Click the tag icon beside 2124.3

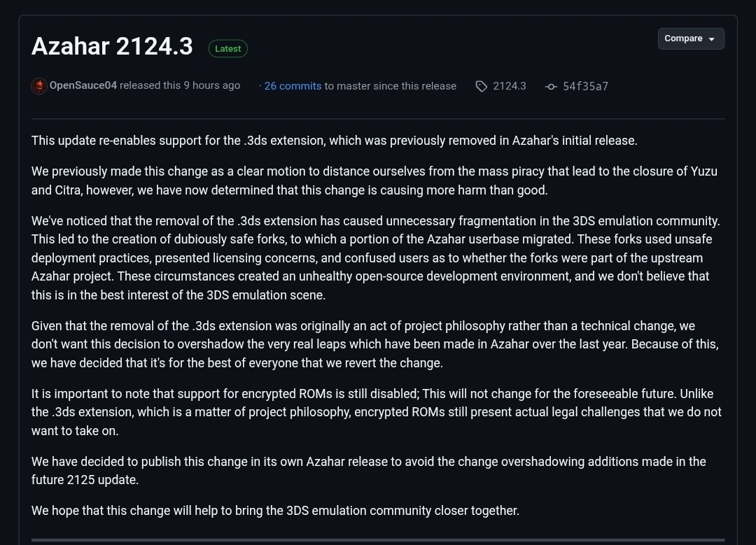481,86
